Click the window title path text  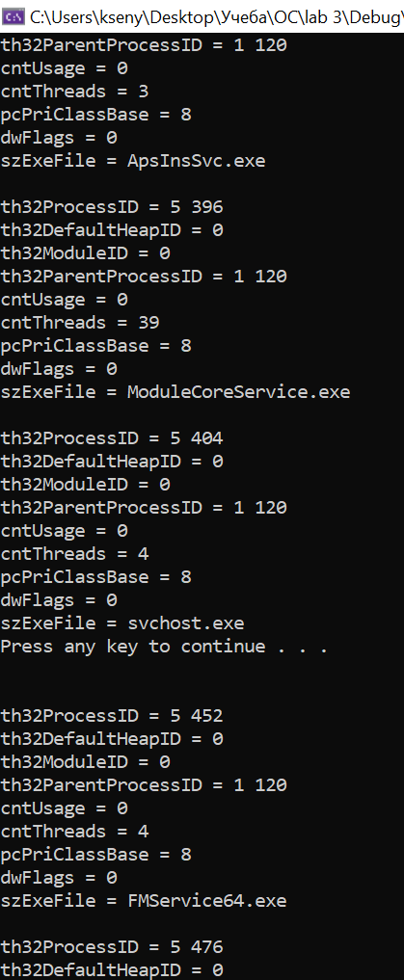[217, 17]
